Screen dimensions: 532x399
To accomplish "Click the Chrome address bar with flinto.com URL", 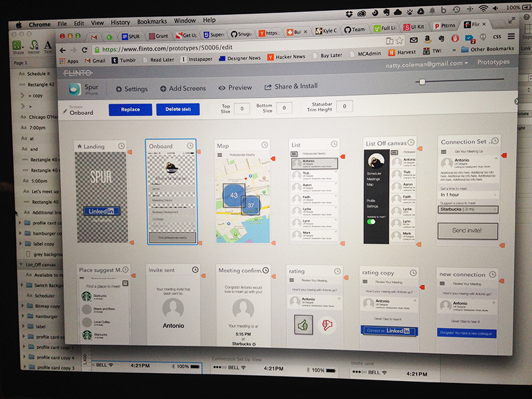I will [x=237, y=45].
